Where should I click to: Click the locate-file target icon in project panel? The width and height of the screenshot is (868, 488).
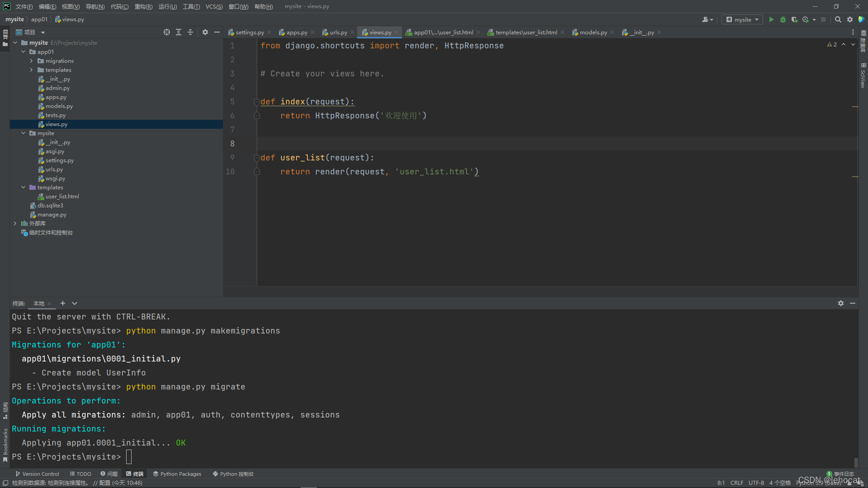167,32
